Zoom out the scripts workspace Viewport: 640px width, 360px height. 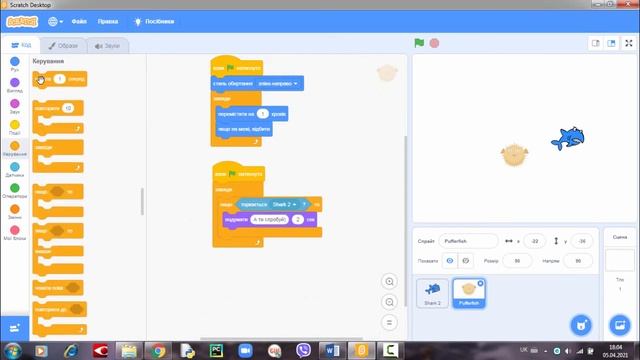pyautogui.click(x=389, y=302)
